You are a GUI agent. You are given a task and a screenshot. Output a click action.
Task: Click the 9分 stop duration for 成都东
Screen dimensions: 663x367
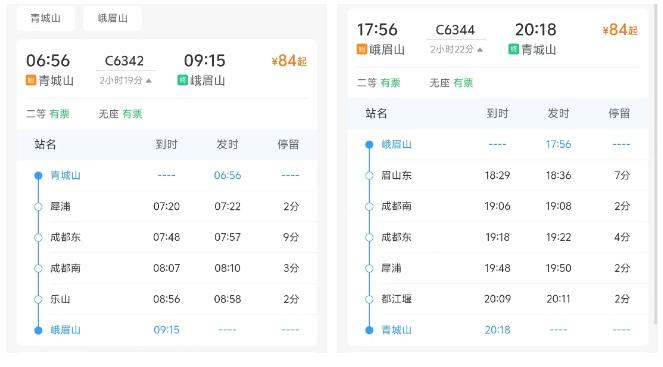tap(291, 237)
